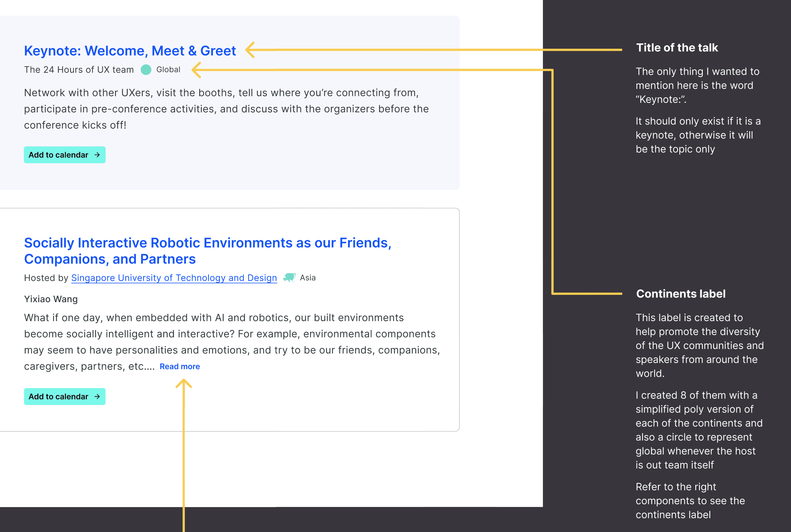Image resolution: width=791 pixels, height=532 pixels.
Task: Open the Keynote: Welcome, Meet & Greet title
Action: (130, 51)
